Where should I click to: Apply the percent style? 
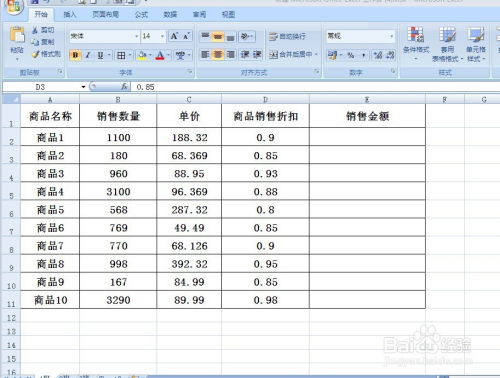click(x=351, y=55)
